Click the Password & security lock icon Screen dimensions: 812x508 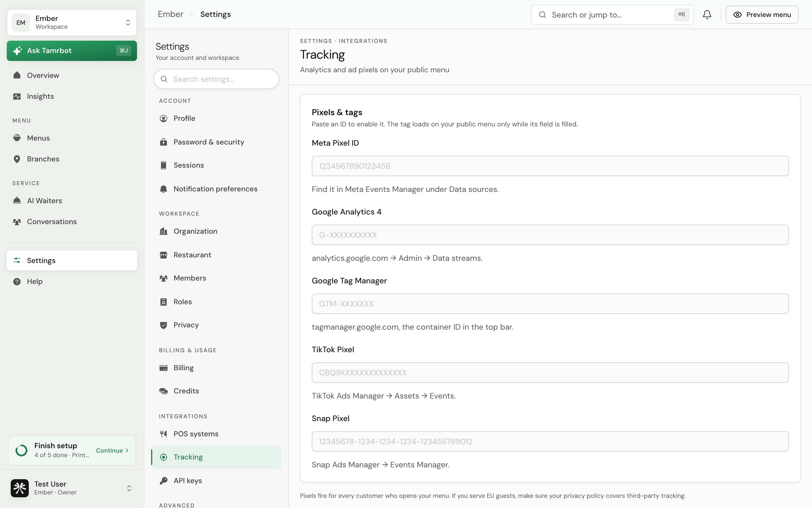(164, 142)
